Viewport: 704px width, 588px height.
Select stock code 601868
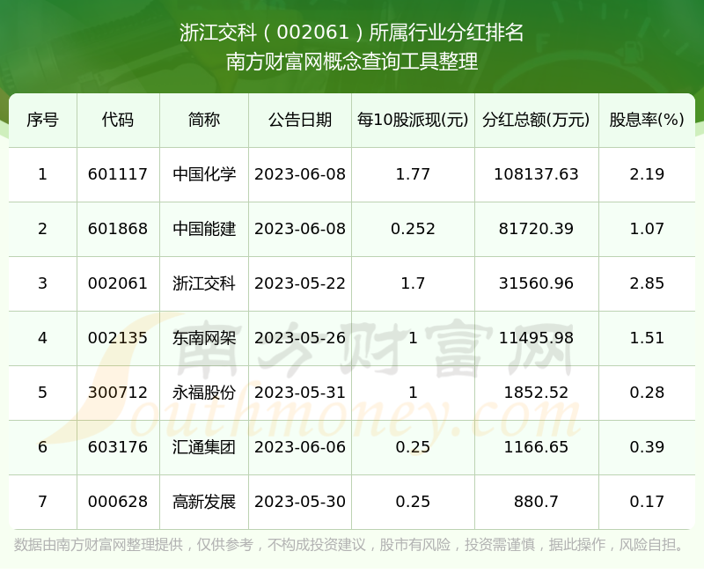point(118,229)
